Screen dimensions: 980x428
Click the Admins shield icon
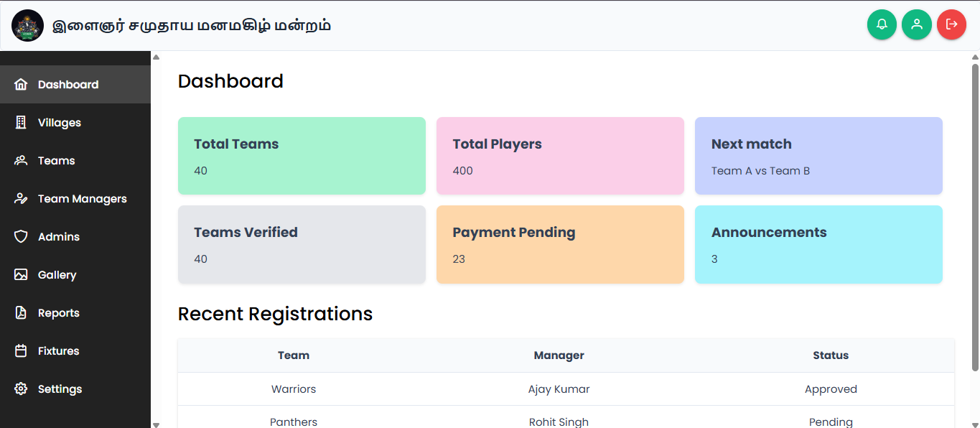click(21, 237)
